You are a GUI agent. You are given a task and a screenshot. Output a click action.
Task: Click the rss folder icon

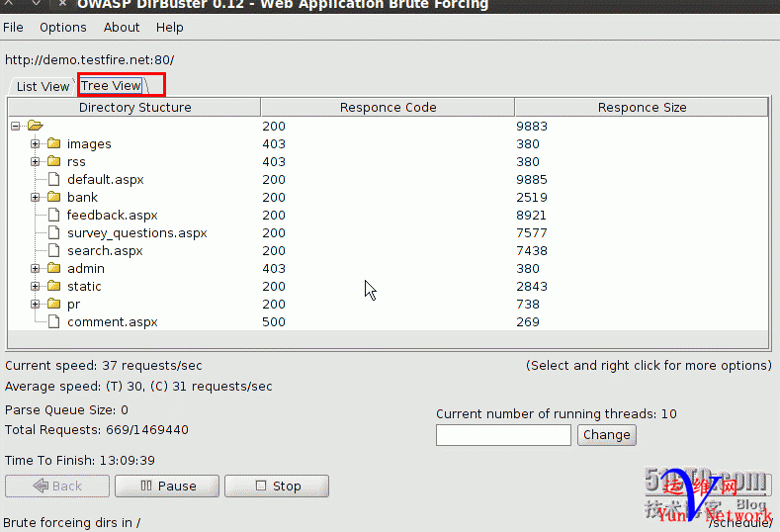pyautogui.click(x=53, y=162)
